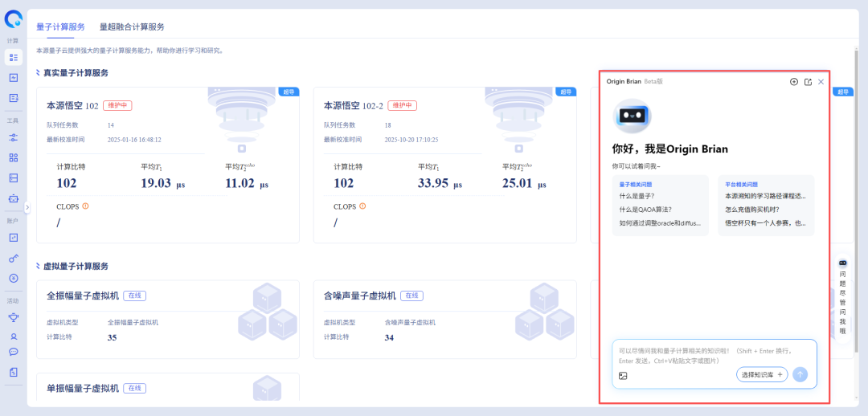Open the key icon under 账户

point(14,258)
